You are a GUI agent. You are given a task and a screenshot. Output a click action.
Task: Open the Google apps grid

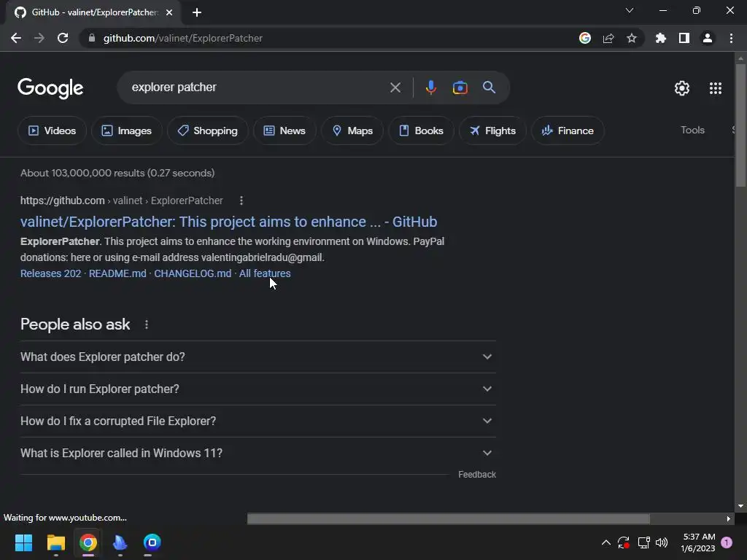716,88
